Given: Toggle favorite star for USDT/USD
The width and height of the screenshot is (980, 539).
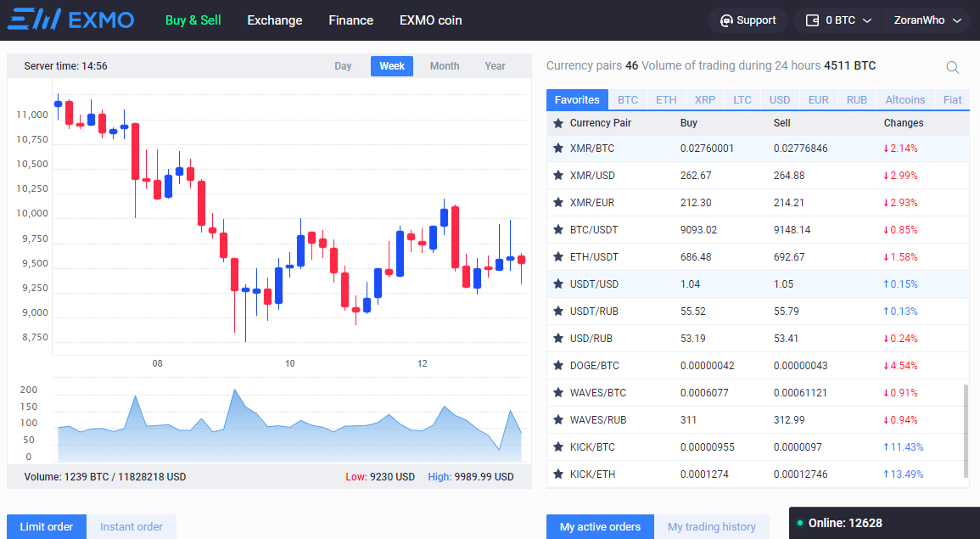Looking at the screenshot, I should 558,284.
